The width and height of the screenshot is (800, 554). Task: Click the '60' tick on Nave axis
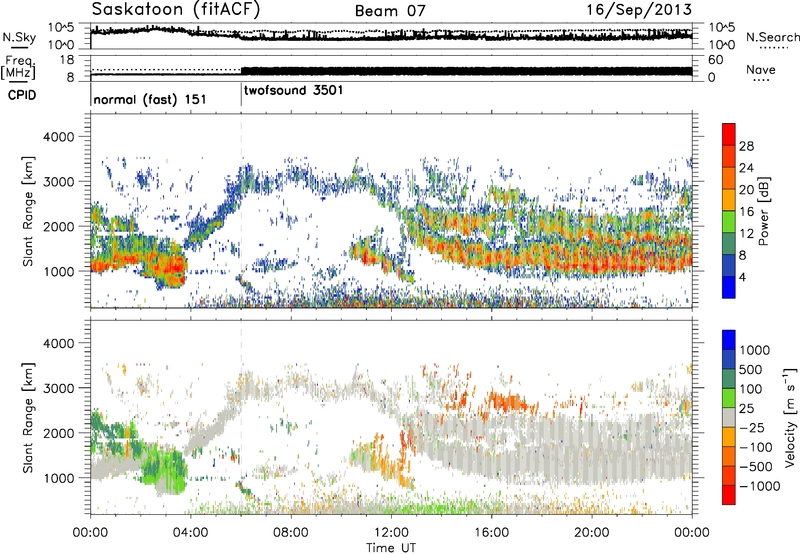pos(715,60)
